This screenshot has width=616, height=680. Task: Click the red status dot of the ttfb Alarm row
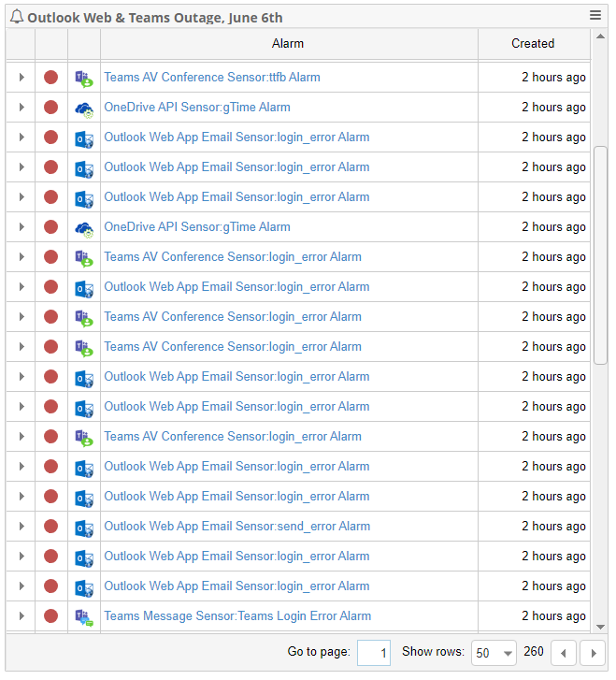(x=50, y=78)
